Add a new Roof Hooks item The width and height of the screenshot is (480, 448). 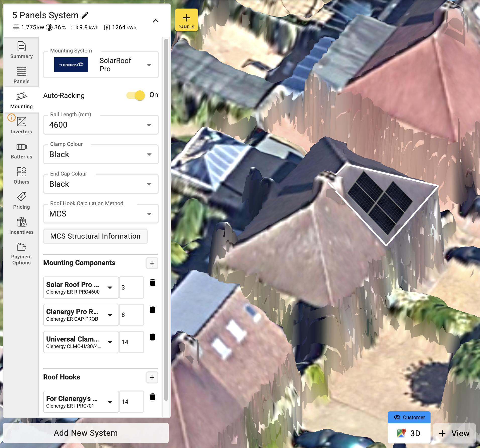pyautogui.click(x=152, y=377)
